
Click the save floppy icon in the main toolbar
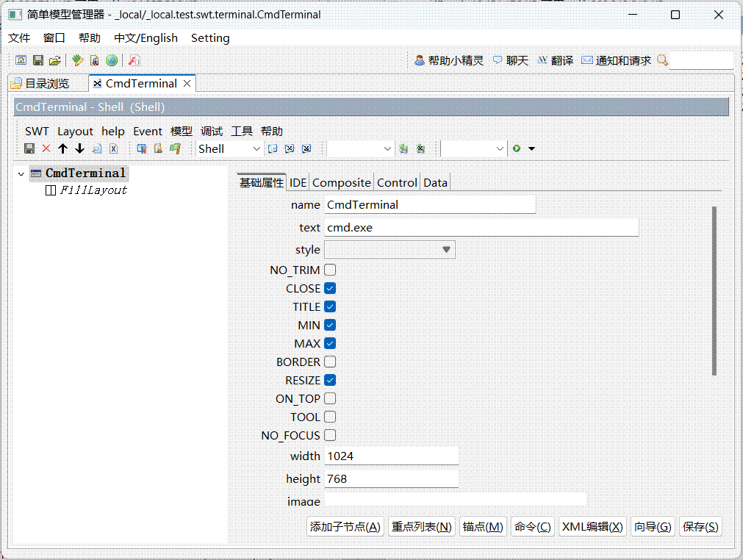pos(38,60)
